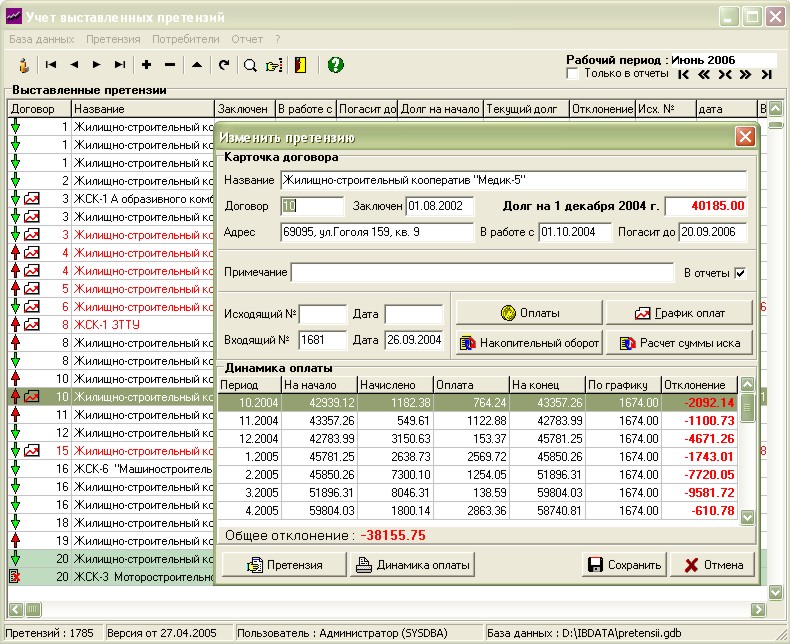This screenshot has height=644, width=790.
Task: Jump to first record in toolbar
Action: click(50, 65)
